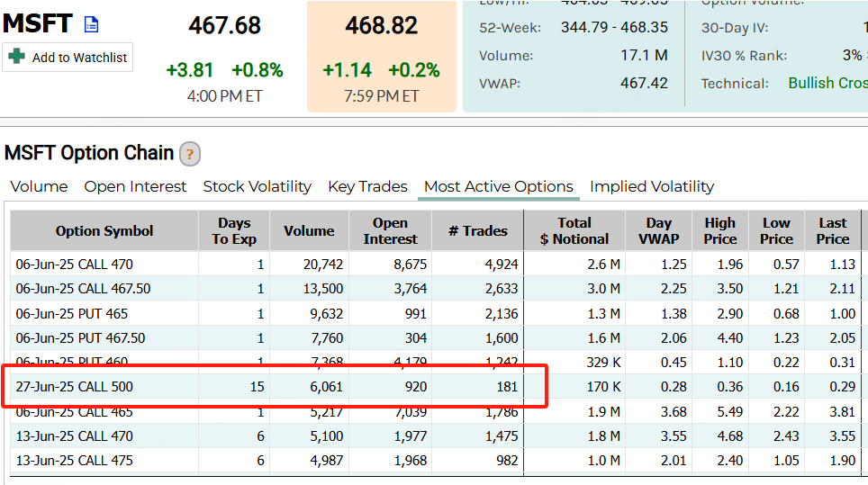
Task: Select 13-Jun-25 CALL 470 option
Action: (74, 436)
